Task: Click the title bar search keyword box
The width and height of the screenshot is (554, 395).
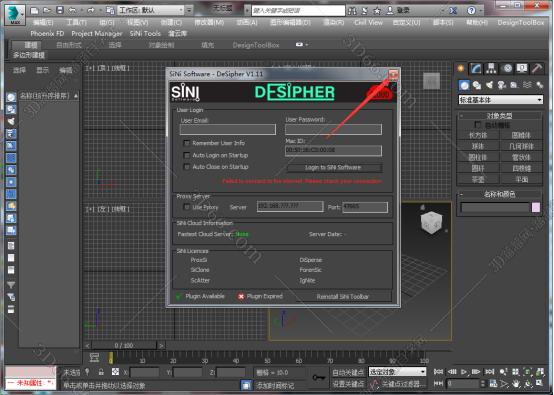Action: point(298,11)
